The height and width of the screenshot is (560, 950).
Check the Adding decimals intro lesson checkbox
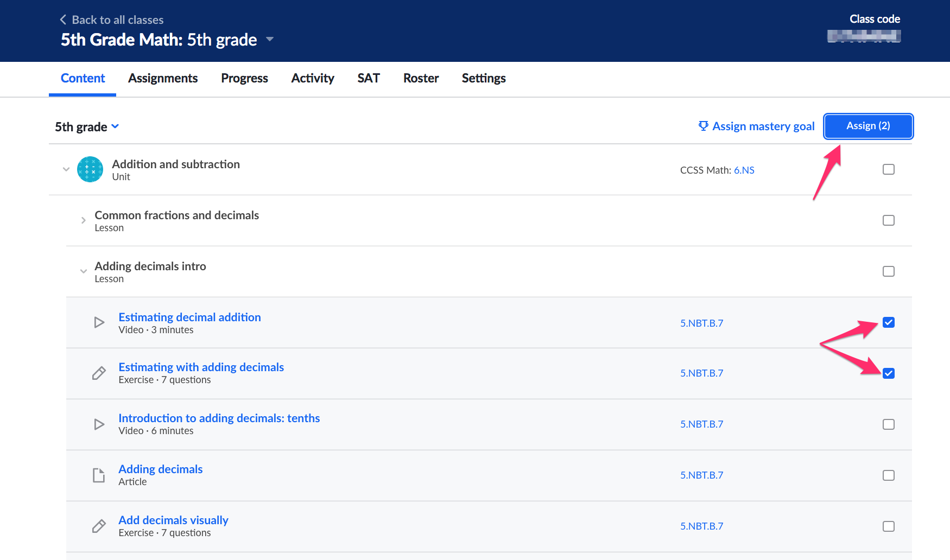click(x=889, y=271)
